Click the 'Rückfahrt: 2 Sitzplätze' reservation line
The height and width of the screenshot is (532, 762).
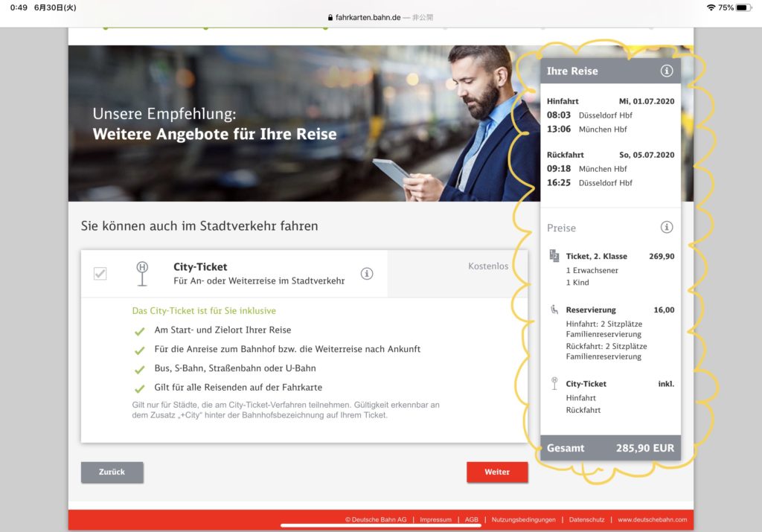pyautogui.click(x=606, y=346)
